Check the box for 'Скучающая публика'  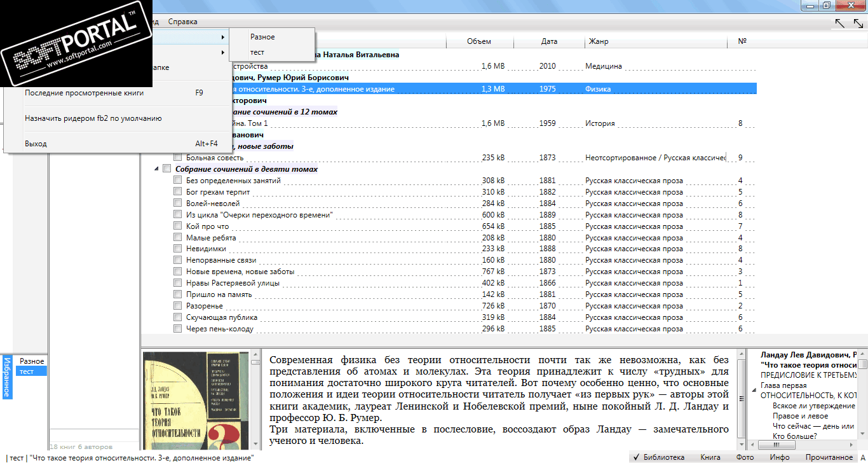(x=178, y=318)
